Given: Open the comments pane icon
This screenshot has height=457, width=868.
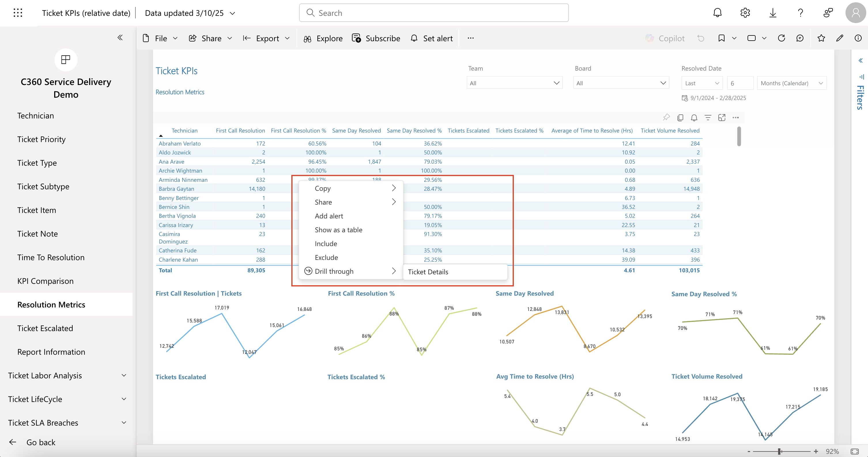Looking at the screenshot, I should click(800, 38).
